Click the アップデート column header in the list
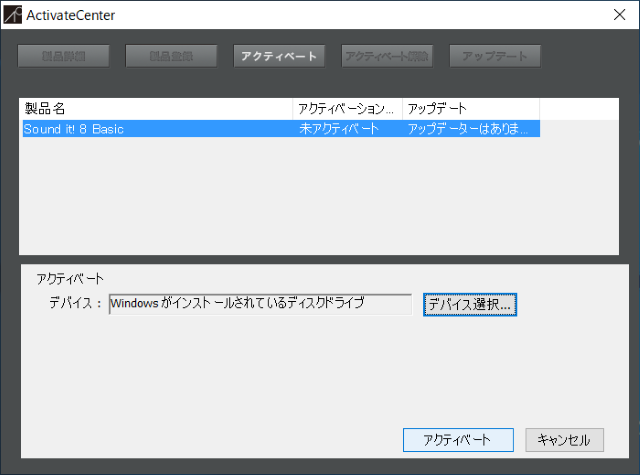The height and width of the screenshot is (475, 640). click(x=471, y=109)
